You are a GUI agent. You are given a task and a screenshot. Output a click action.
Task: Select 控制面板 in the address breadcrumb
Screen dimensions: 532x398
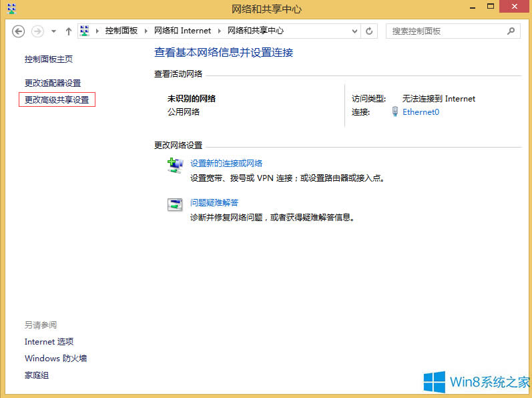pos(121,31)
